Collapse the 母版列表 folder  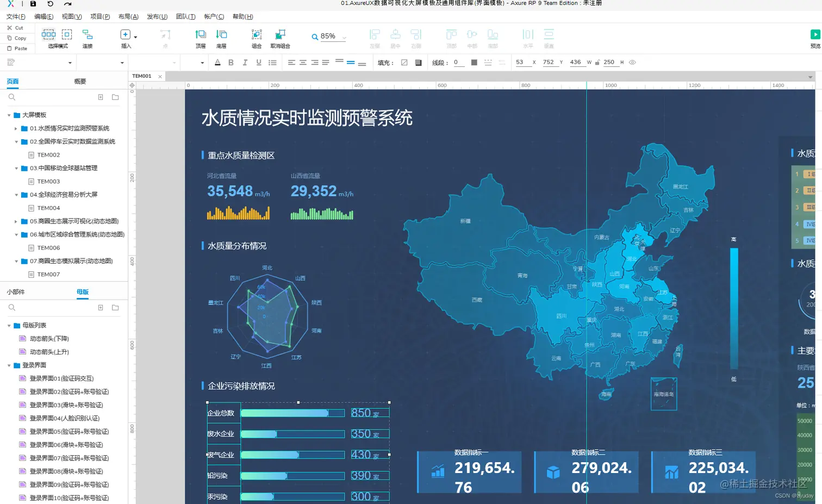9,326
